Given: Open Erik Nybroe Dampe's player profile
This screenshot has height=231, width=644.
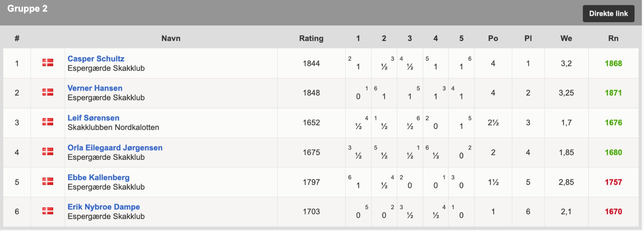Looking at the screenshot, I should (x=104, y=207).
